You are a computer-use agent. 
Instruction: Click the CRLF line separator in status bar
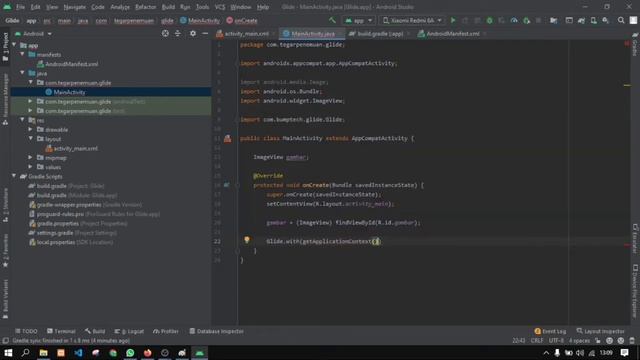click(537, 340)
